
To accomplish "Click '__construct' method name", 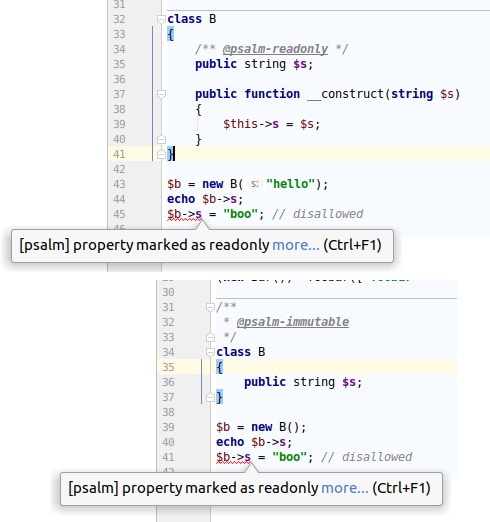I will click(346, 94).
